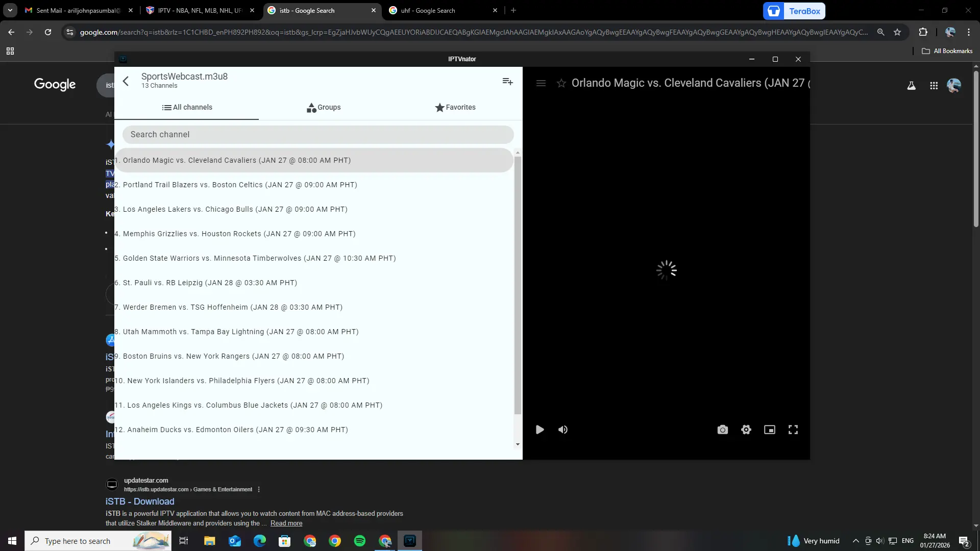The image size is (980, 551).
Task: Click the Chrome back arrow
Action: 11,32
